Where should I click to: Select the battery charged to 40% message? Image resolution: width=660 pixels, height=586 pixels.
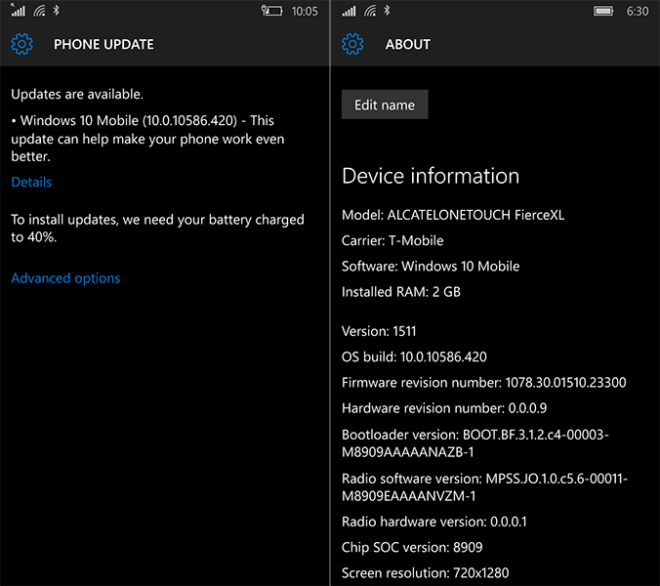pyautogui.click(x=157, y=228)
